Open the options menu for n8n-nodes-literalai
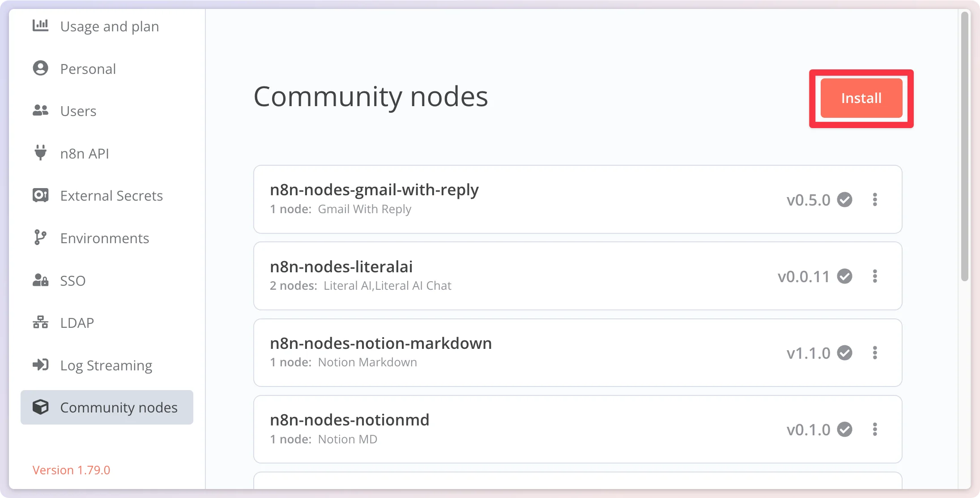Viewport: 980px width, 498px height. pyautogui.click(x=875, y=276)
